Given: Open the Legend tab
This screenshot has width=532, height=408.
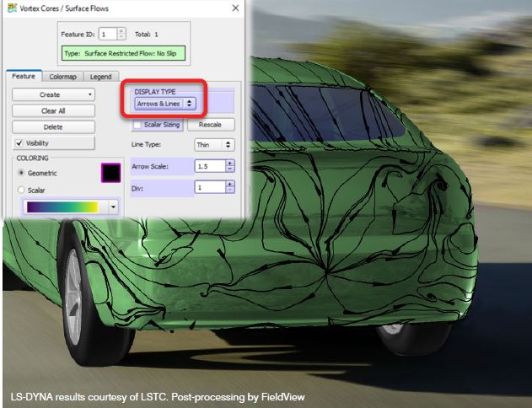Looking at the screenshot, I should point(101,77).
